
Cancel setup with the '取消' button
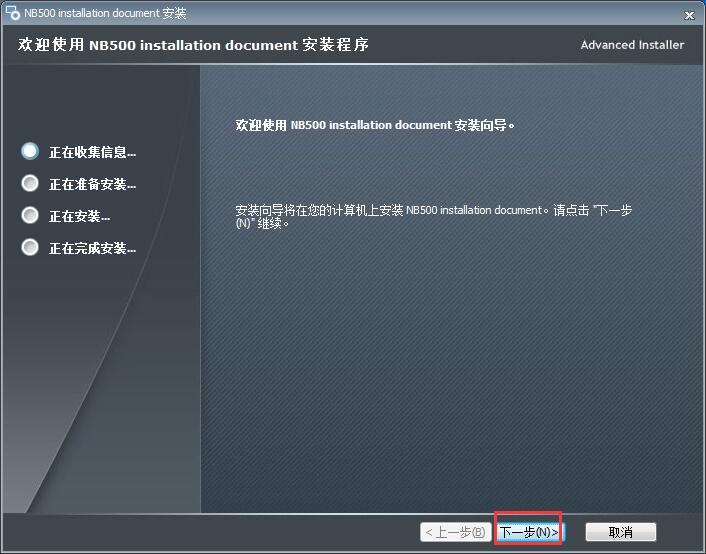[x=620, y=532]
